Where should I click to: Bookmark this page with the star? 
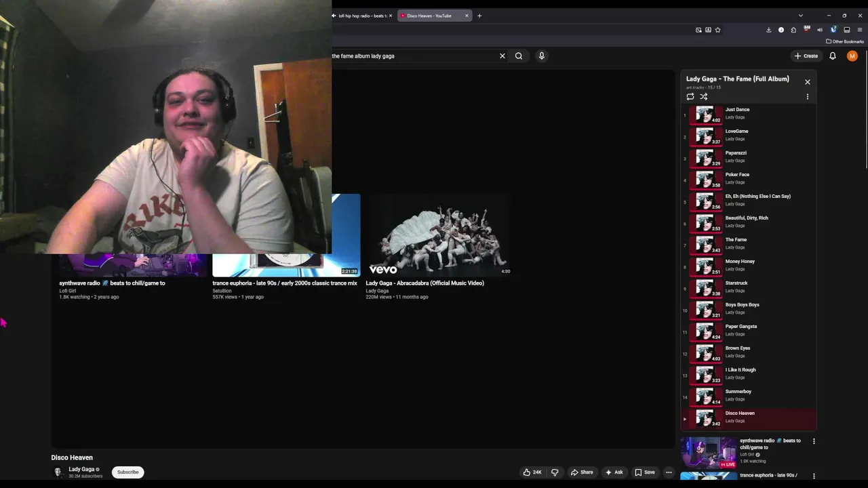point(717,30)
